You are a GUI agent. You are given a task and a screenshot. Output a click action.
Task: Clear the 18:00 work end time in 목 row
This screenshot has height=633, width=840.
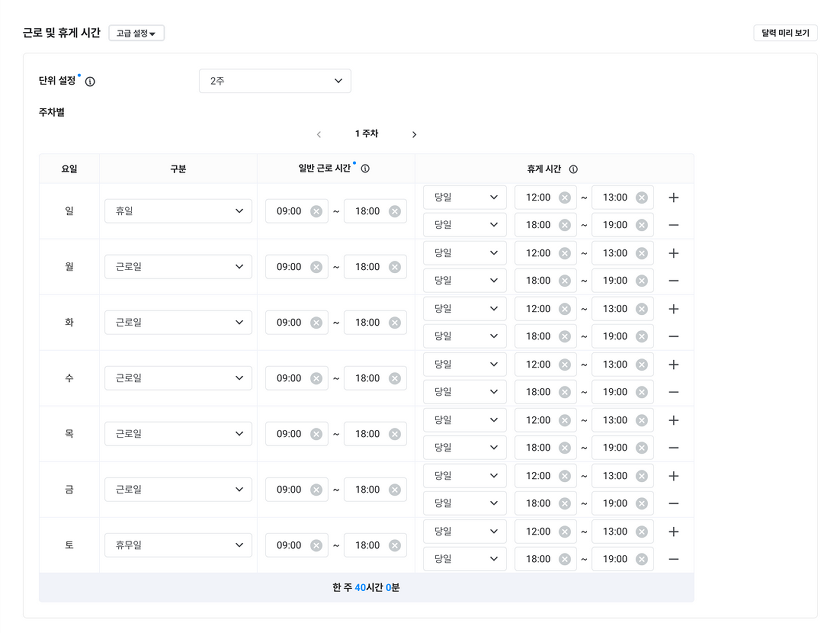(394, 434)
